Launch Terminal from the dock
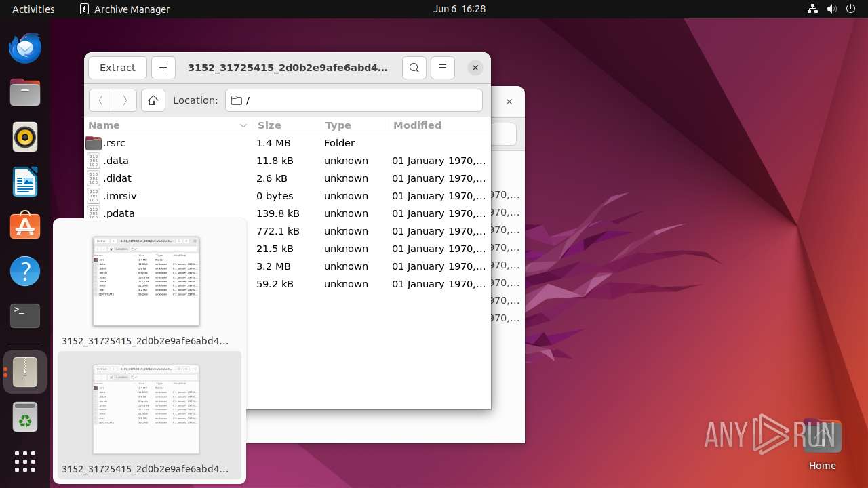This screenshot has height=488, width=868. [25, 316]
